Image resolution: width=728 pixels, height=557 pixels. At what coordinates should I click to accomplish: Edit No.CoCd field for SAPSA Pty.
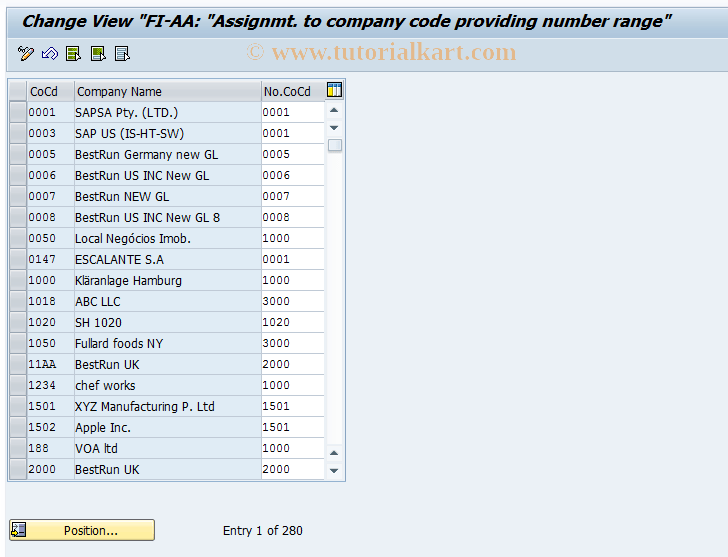(x=292, y=112)
